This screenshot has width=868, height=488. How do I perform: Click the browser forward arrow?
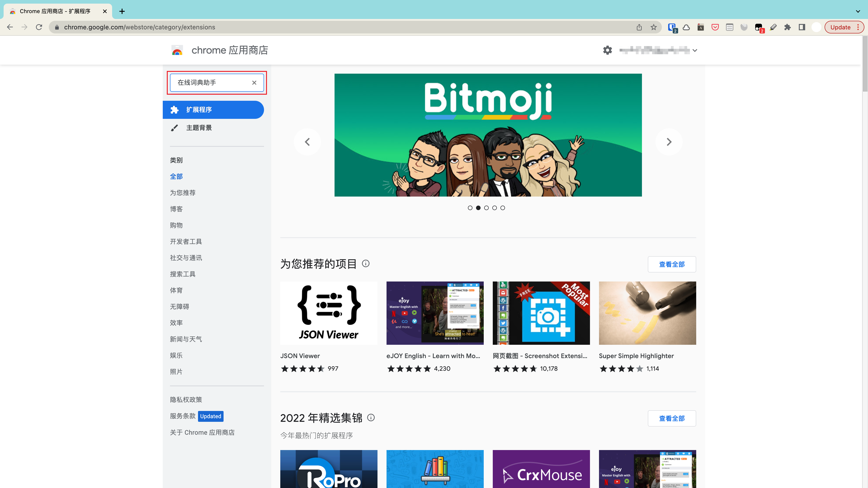(x=24, y=27)
